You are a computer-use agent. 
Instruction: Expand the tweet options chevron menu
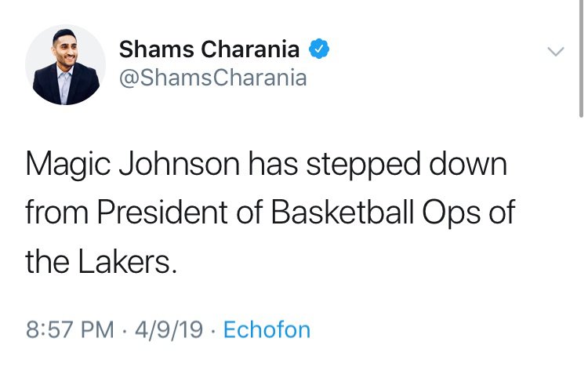click(x=555, y=52)
